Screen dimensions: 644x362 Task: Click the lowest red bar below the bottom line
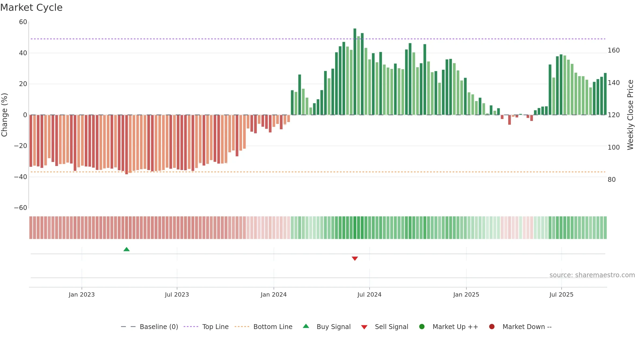126,145
